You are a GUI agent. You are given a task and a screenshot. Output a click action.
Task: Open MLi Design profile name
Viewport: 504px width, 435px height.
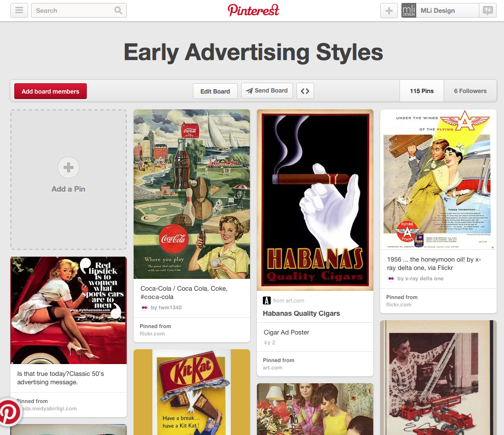pyautogui.click(x=437, y=11)
